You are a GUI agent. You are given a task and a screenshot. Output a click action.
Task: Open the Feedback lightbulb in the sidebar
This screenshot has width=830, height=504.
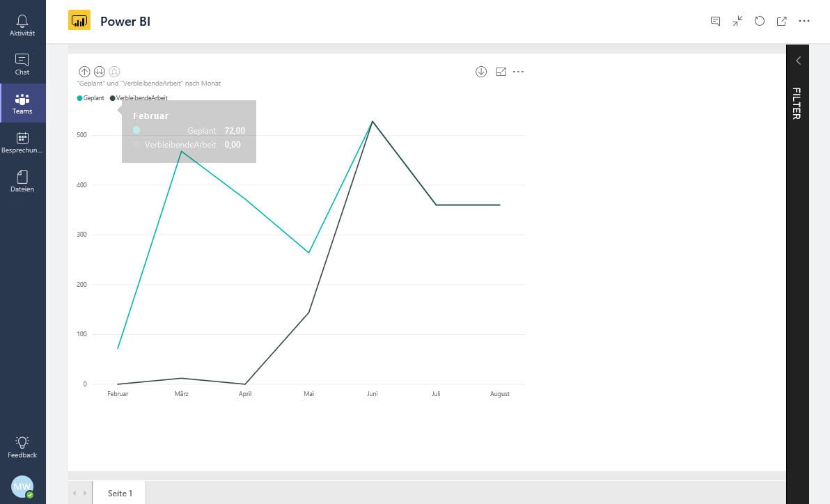(22, 448)
